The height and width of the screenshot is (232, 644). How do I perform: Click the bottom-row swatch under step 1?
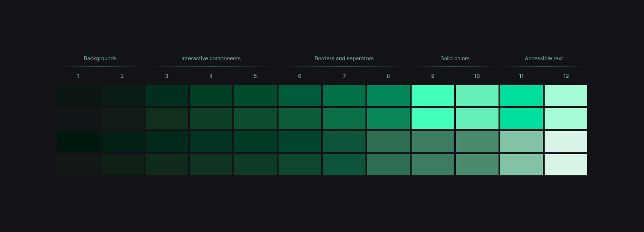[x=78, y=165]
